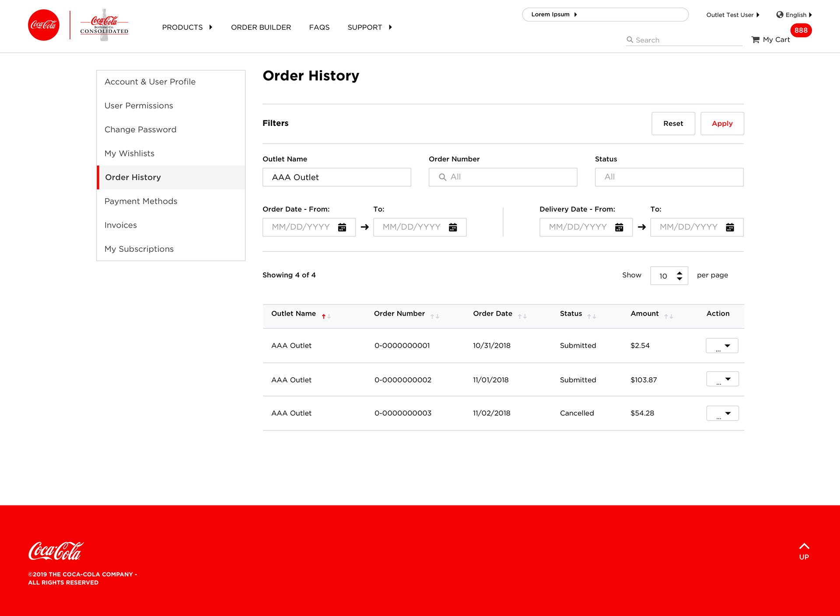Viewport: 840px width, 616px height.
Task: Click amount $103.87
Action: 644,380
